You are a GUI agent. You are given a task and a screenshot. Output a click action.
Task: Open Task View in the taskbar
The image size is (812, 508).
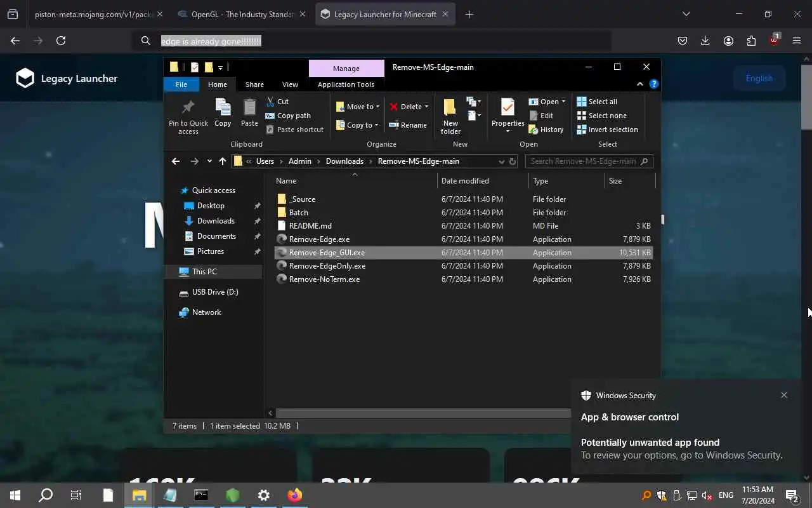[76, 495]
